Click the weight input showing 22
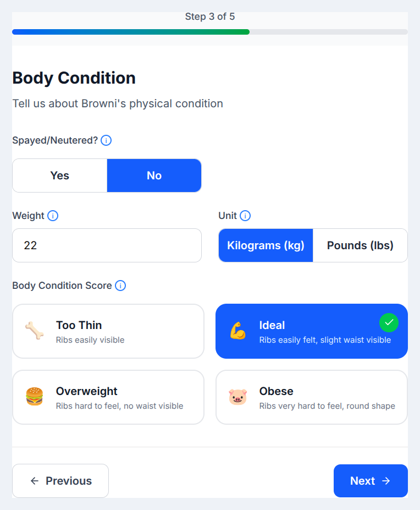Screen dimensions: 420x510 (107, 245)
